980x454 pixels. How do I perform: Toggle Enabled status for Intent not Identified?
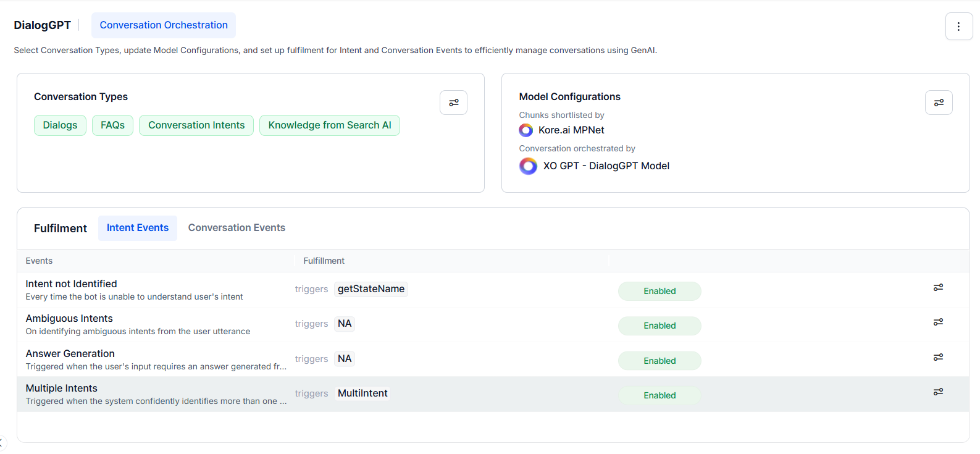(659, 291)
